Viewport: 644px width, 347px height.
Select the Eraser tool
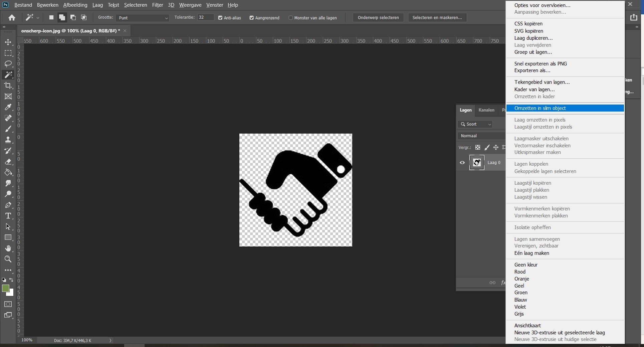8,162
